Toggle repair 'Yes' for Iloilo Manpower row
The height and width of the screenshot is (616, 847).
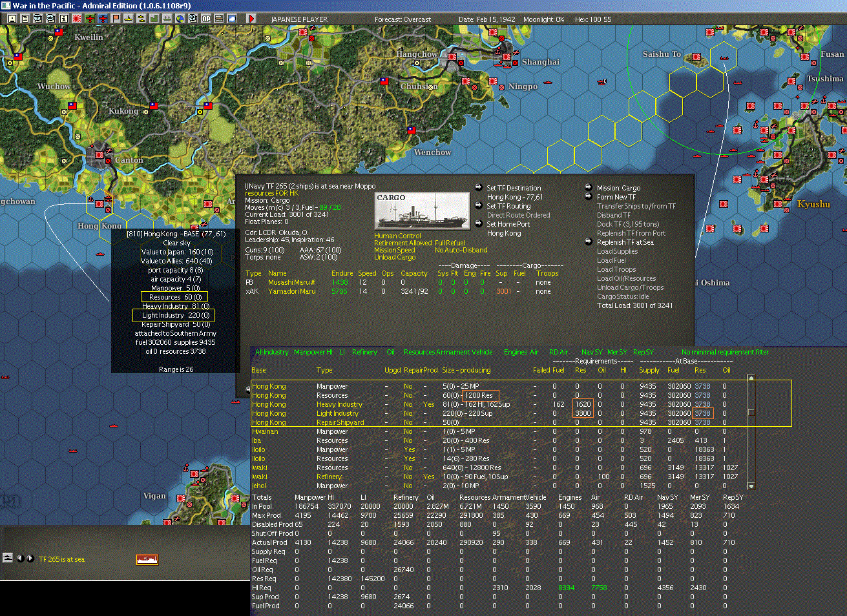coord(410,449)
